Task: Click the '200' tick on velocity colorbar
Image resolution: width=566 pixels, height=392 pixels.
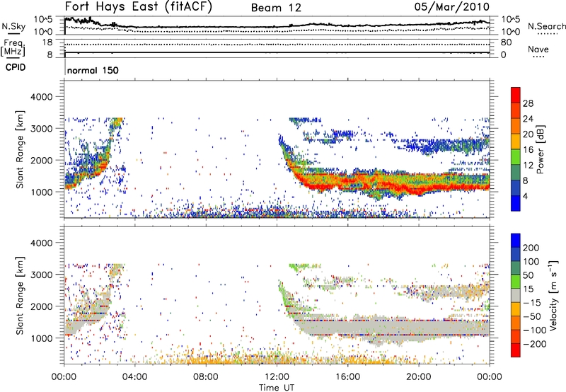Action: click(531, 248)
